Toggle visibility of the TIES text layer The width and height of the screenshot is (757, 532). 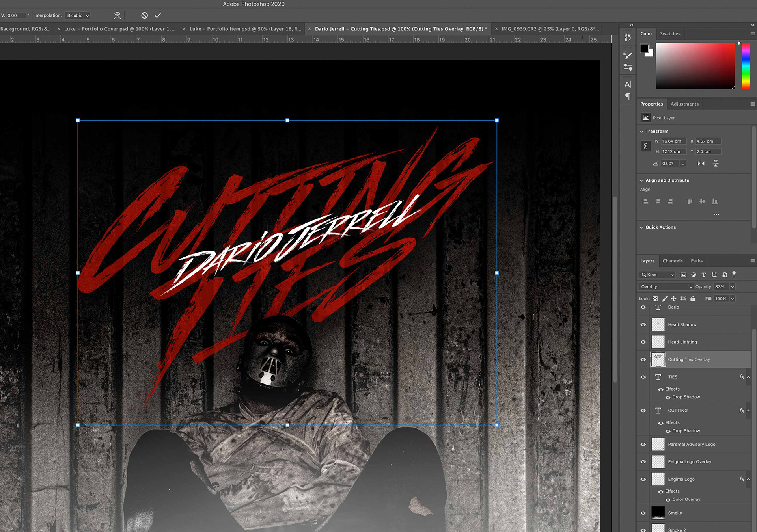[643, 377]
